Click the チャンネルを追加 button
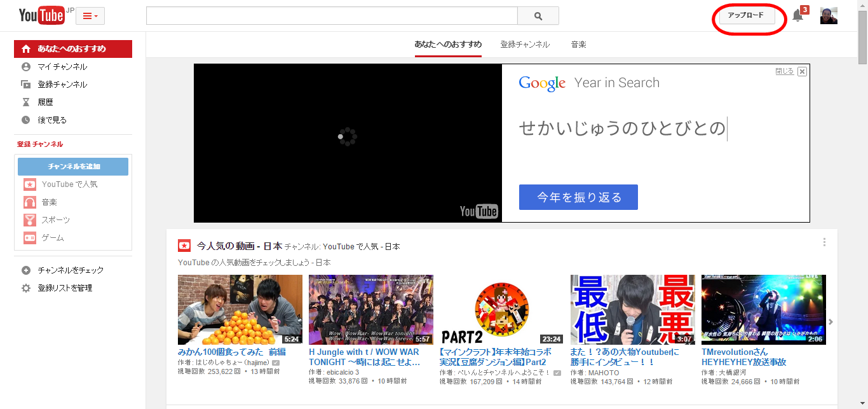This screenshot has width=868, height=409. pos(73,167)
